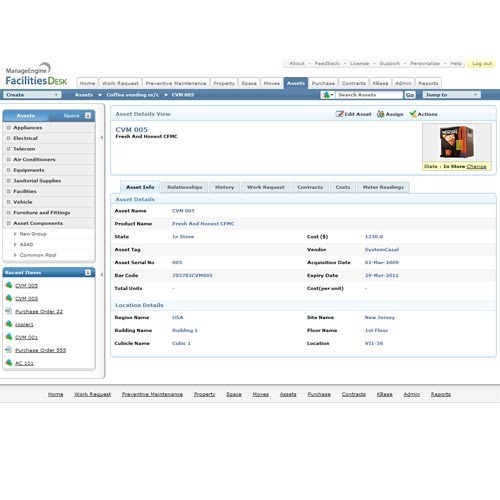
Task: Select the New Group tree item
Action: (x=33, y=234)
